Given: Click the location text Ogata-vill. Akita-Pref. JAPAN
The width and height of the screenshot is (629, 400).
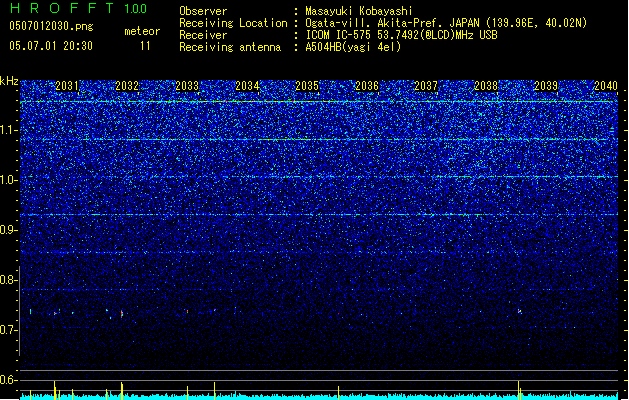Looking at the screenshot, I should pyautogui.click(x=393, y=23).
